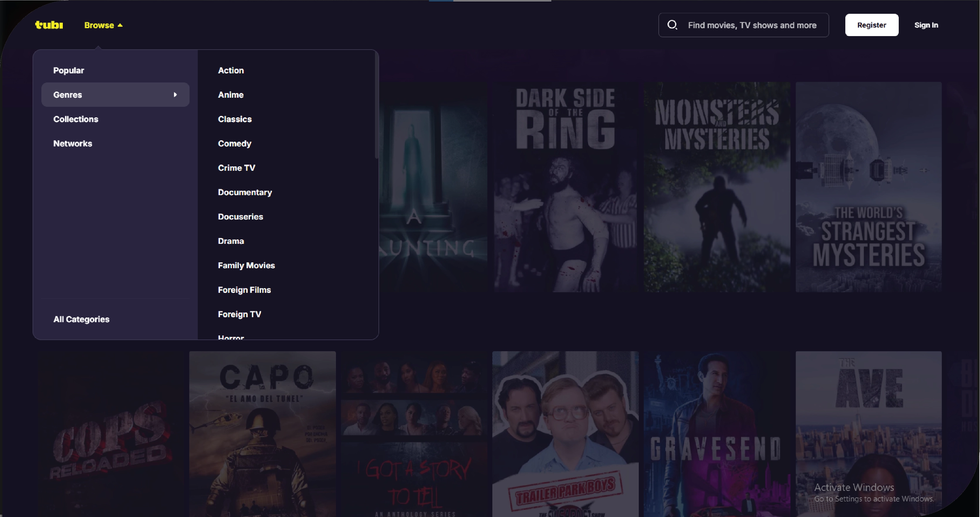The width and height of the screenshot is (980, 517).
Task: Collapse the Browse menu arrow
Action: (120, 25)
